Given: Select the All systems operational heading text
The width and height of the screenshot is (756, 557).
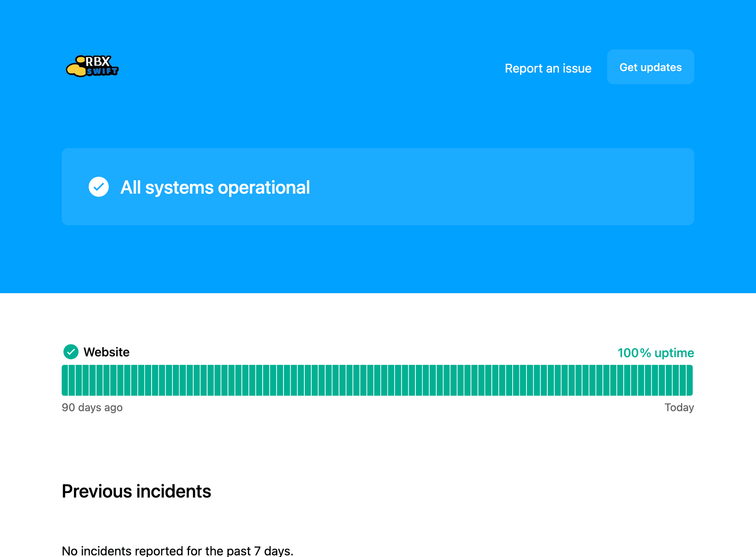Looking at the screenshot, I should pos(215,187).
